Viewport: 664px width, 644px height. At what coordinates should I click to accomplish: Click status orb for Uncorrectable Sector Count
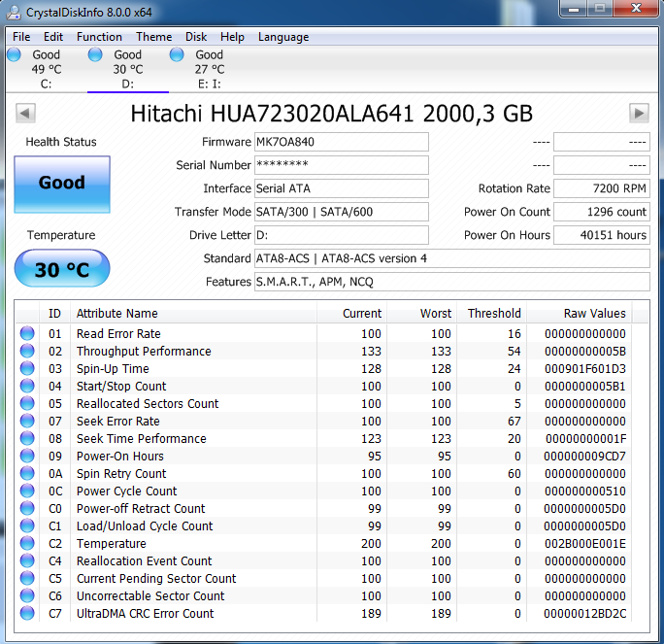tap(27, 595)
